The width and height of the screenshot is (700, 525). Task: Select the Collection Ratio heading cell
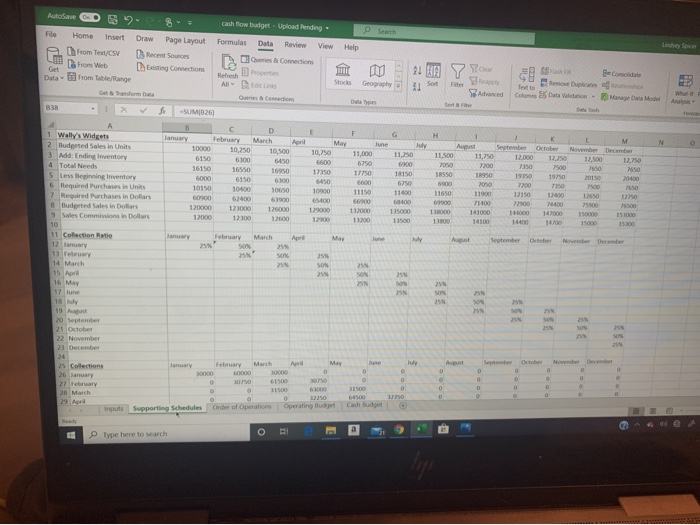(x=112, y=235)
